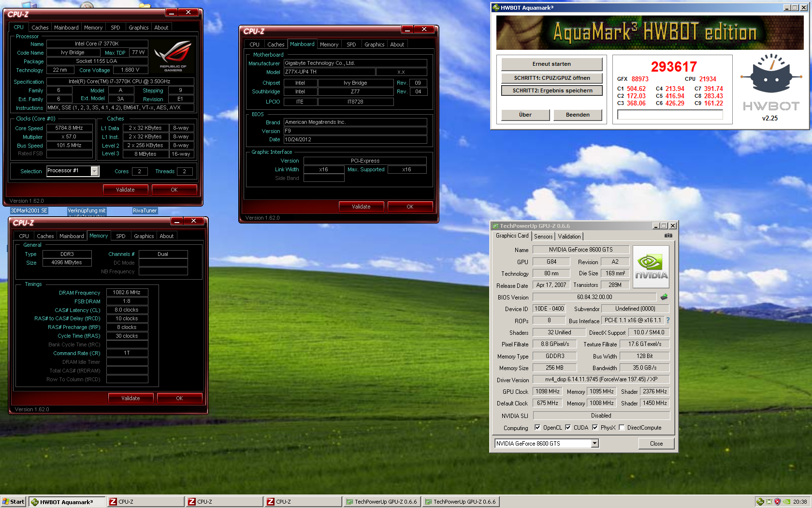This screenshot has width=812, height=508.
Task: Open CPU tab in CPU-Z Memory window
Action: point(24,236)
